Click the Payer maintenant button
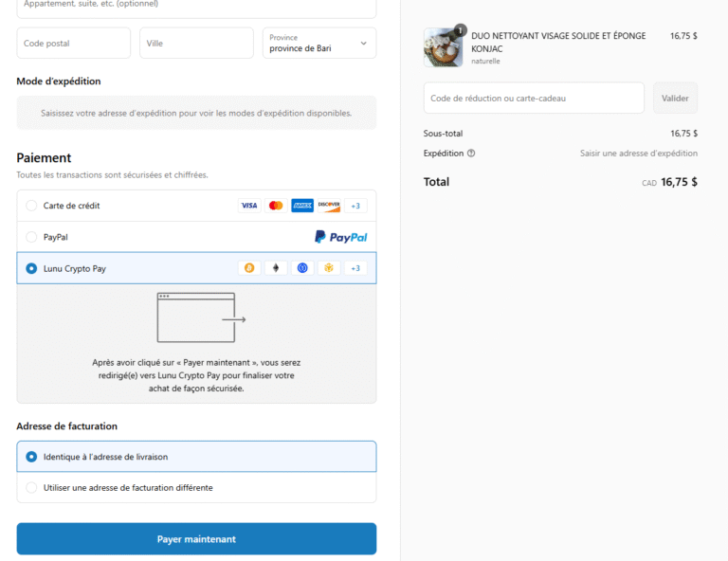Screen dimensions: 728x561 coord(196,539)
